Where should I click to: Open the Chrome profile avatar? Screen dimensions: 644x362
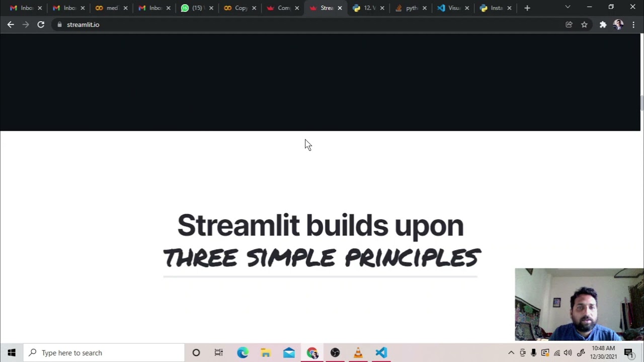[618, 24]
